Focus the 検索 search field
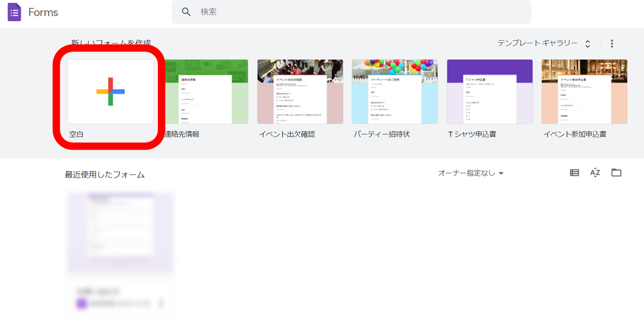 [x=351, y=12]
